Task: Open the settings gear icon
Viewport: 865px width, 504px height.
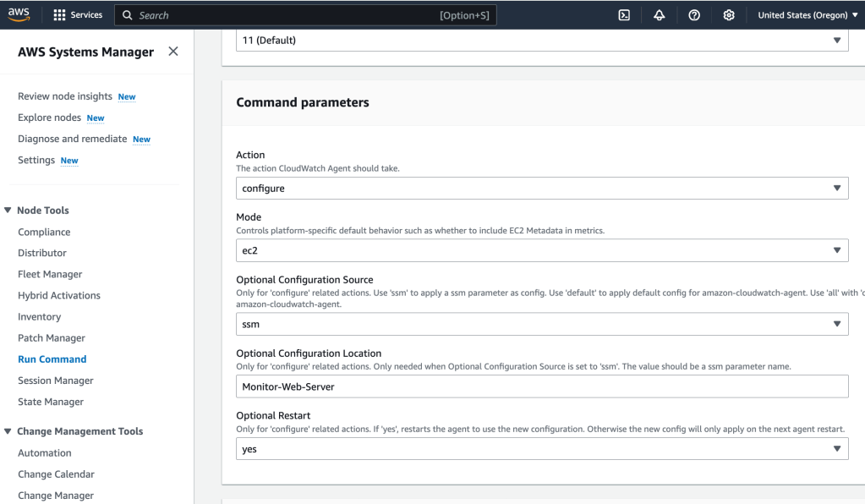Action: (x=728, y=14)
